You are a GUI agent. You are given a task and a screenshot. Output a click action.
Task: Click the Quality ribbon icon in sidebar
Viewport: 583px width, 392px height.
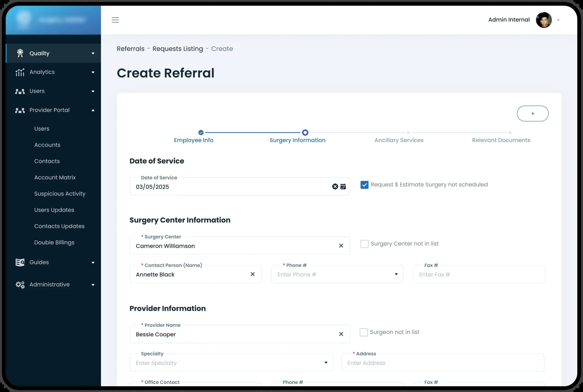click(20, 53)
